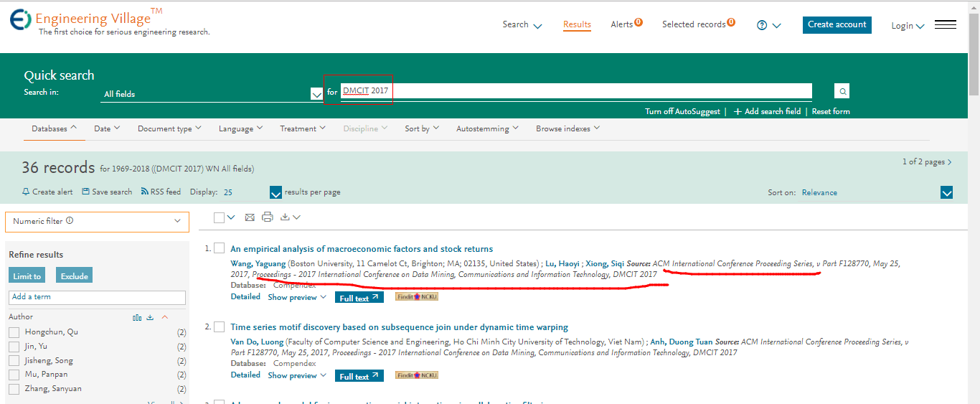Open Detailed view of record 1

click(245, 296)
